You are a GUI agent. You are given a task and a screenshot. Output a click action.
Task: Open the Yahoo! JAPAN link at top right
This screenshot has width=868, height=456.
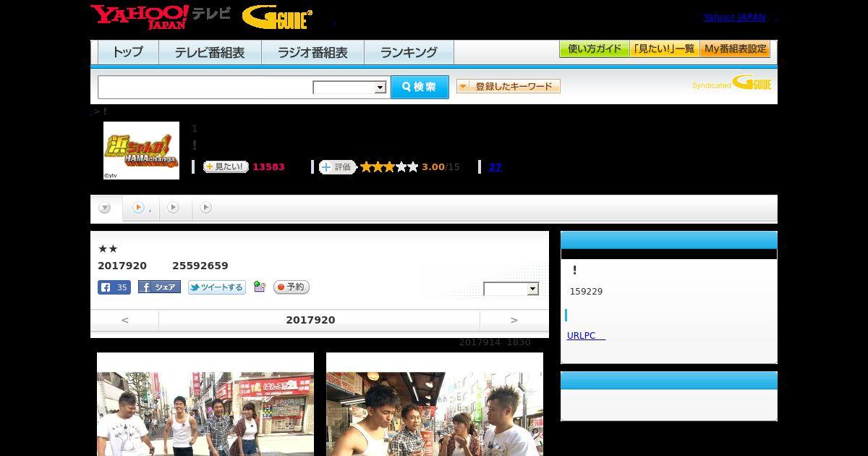734,17
